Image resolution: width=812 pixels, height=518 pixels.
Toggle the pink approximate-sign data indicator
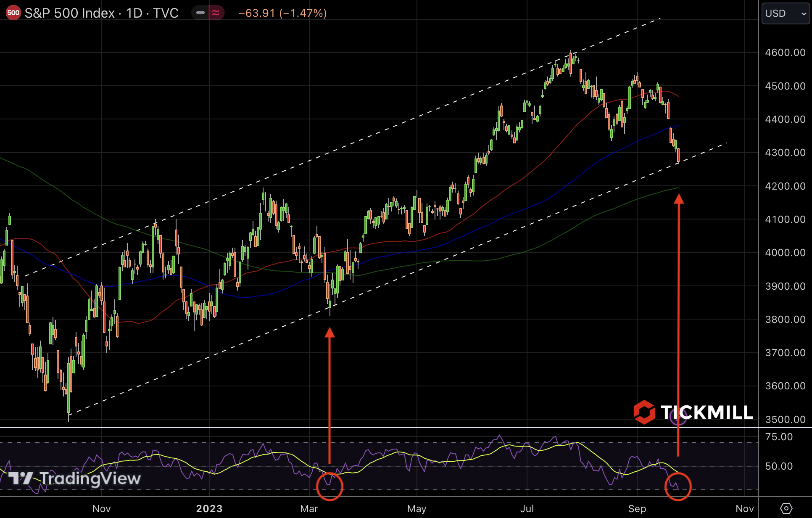216,13
